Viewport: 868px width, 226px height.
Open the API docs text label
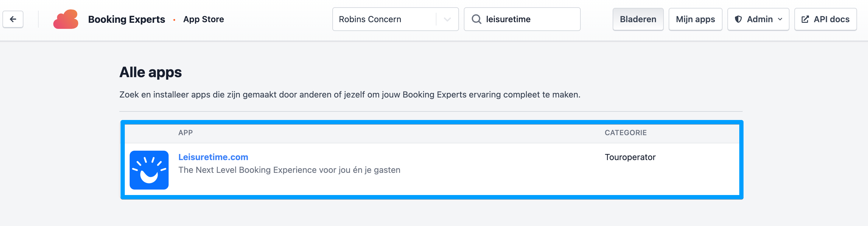[831, 19]
